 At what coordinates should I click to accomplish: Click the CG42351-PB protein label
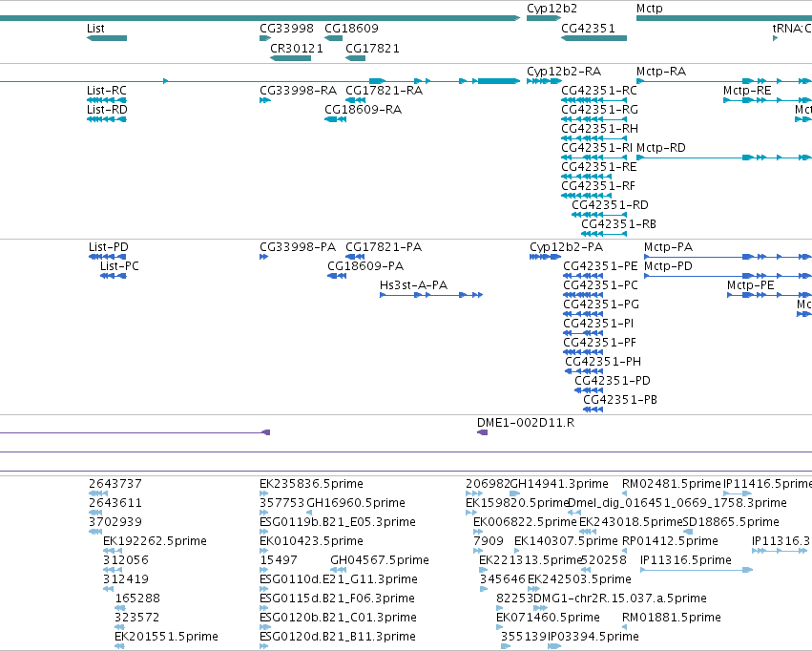[620, 400]
